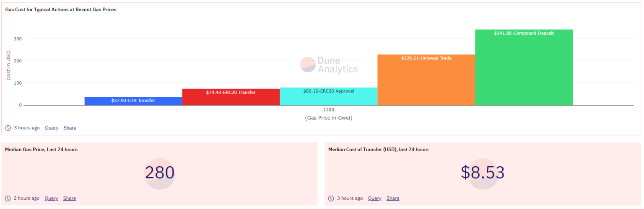Image resolution: width=644 pixels, height=209 pixels.
Task: Click the $8.53 median transfer cost value
Action: (x=483, y=173)
